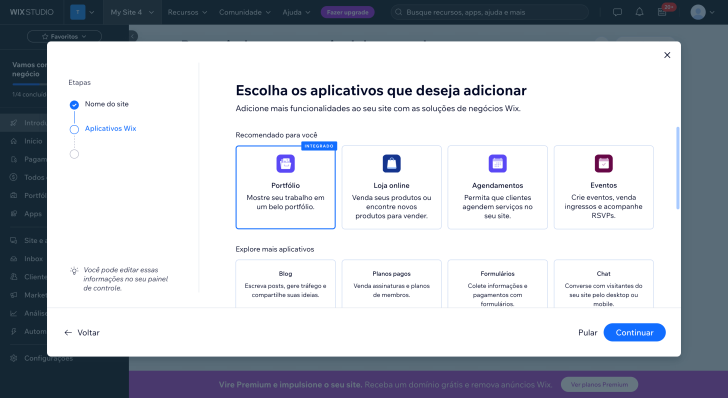Image resolution: width=728 pixels, height=398 pixels.
Task: Click the Continuar button
Action: point(634,333)
